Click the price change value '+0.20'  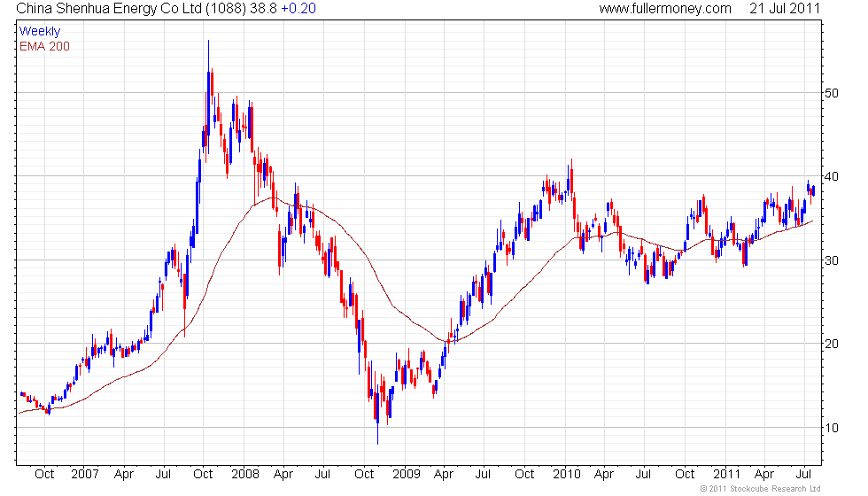click(298, 8)
